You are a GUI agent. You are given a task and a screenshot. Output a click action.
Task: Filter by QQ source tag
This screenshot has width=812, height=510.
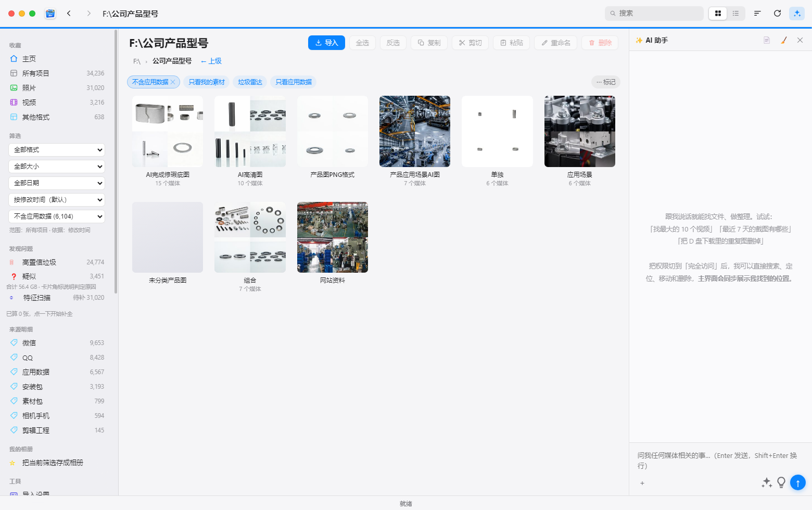click(57, 358)
